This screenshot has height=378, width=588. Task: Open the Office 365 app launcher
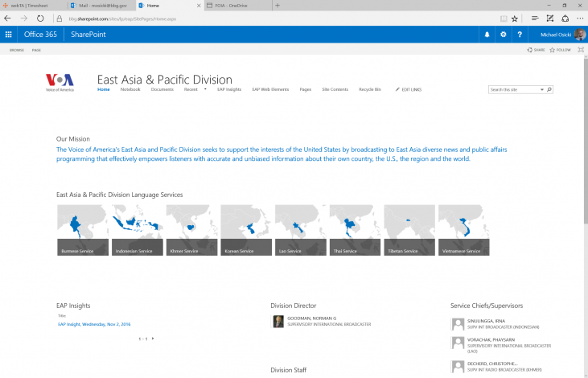[9, 35]
